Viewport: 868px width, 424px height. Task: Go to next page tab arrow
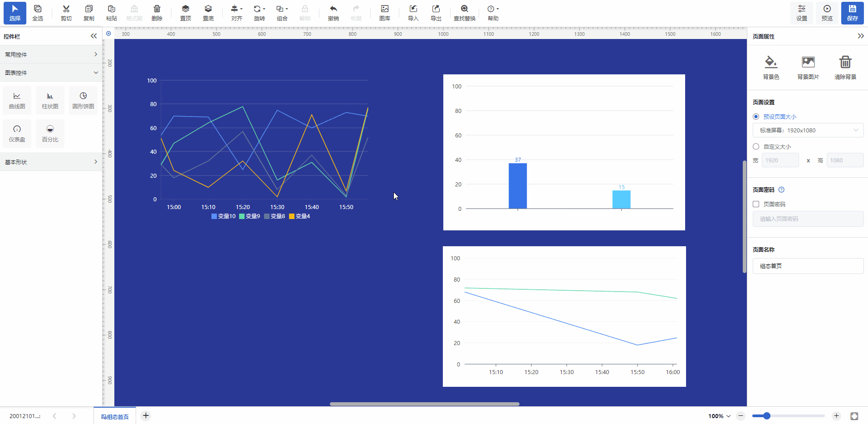click(74, 416)
